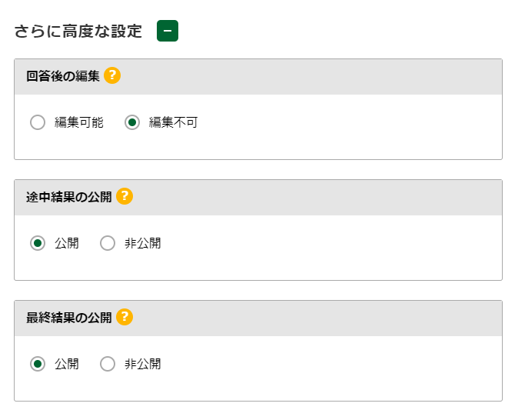Click 非公開 label text in 最終結果の公開
The height and width of the screenshot is (420, 515).
click(x=142, y=364)
